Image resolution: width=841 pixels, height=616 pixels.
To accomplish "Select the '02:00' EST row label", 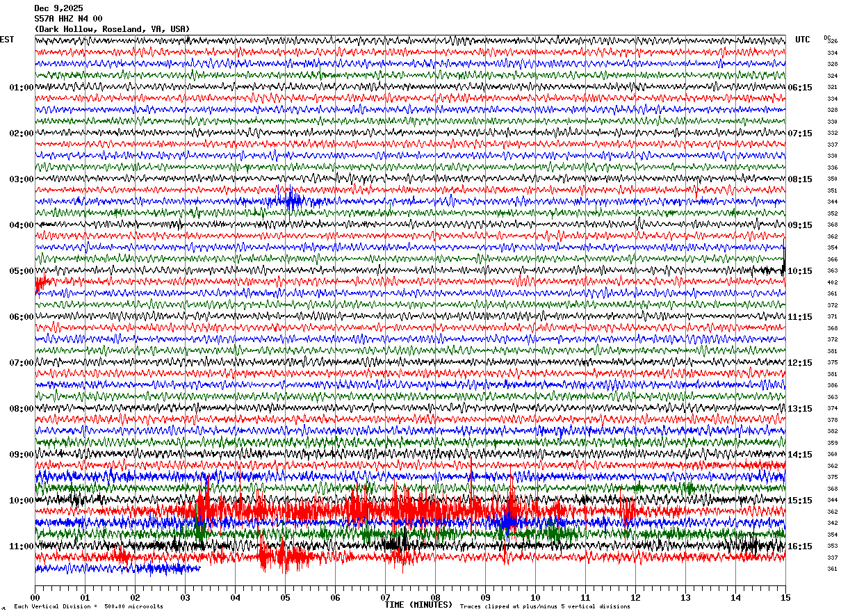I will (22, 133).
